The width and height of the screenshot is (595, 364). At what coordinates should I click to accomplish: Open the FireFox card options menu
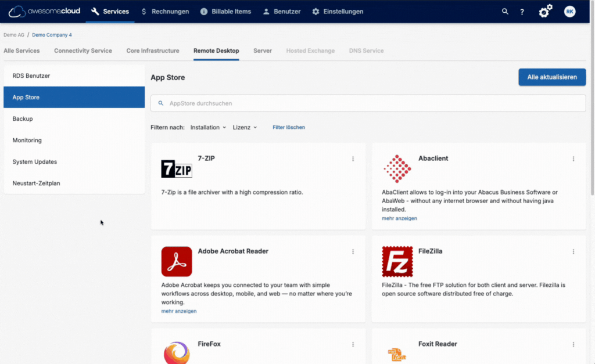point(353,344)
